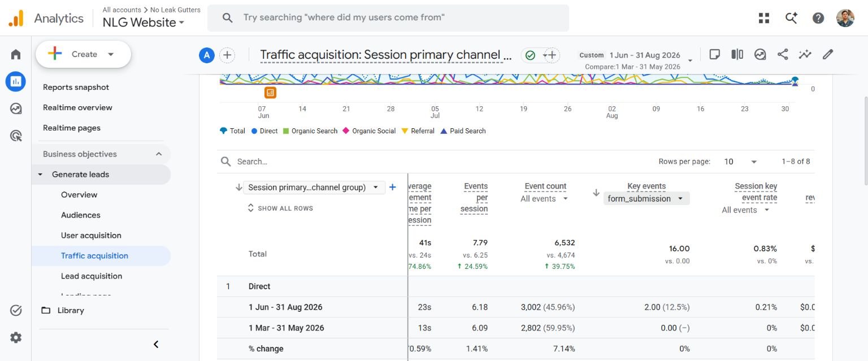Open the User acquisition report
Screen dimensions: 868x361
coord(91,236)
